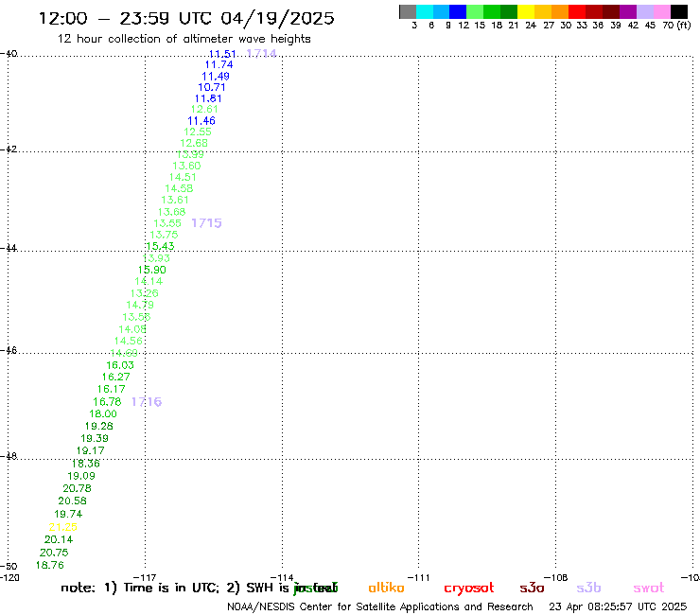
Task: Select the 18.00 wave height reading
Action: pyautogui.click(x=103, y=414)
